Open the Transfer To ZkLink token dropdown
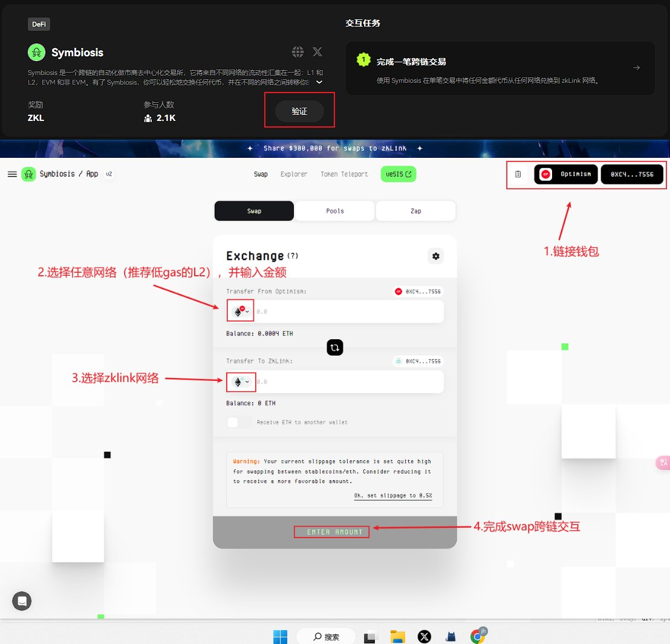 (x=241, y=382)
